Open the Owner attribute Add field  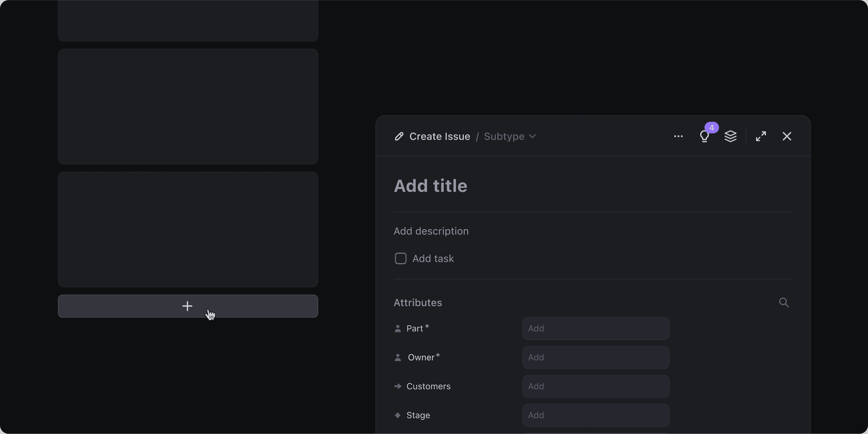[595, 357]
